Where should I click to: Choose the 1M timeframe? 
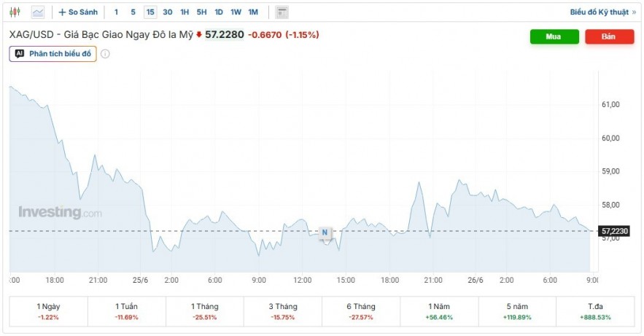pos(253,12)
